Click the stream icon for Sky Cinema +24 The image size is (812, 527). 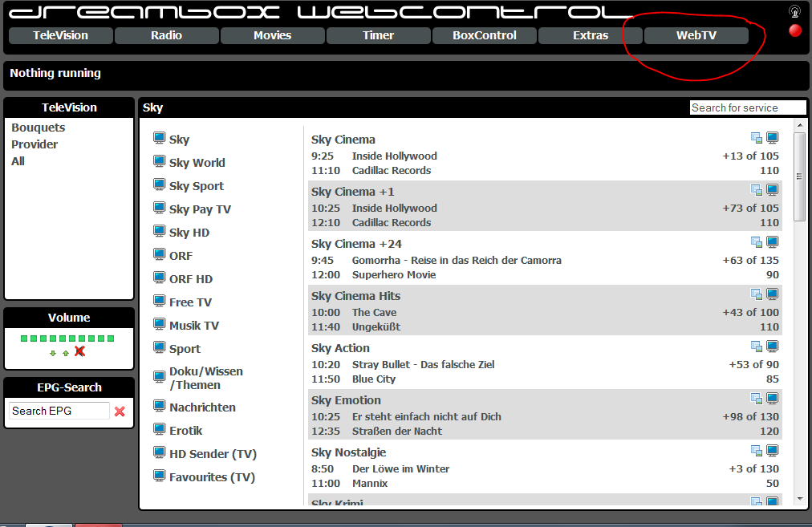point(772,242)
